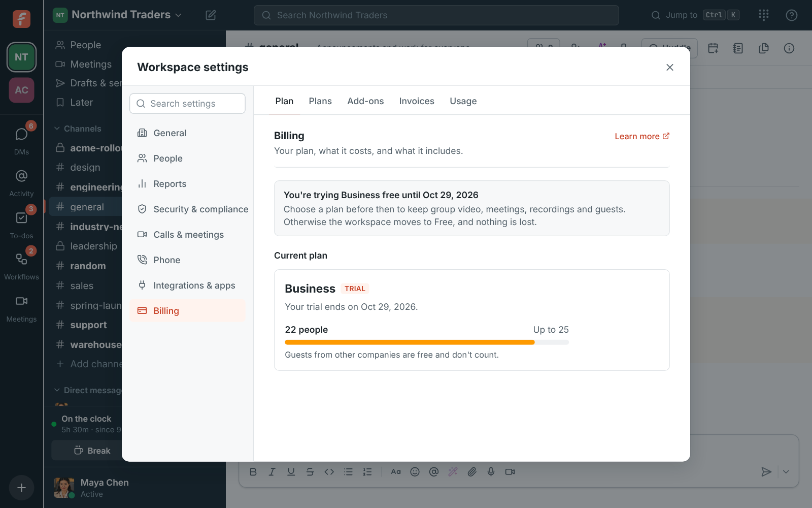This screenshot has width=812, height=508.
Task: Collapse the Direct messages section
Action: (87, 390)
